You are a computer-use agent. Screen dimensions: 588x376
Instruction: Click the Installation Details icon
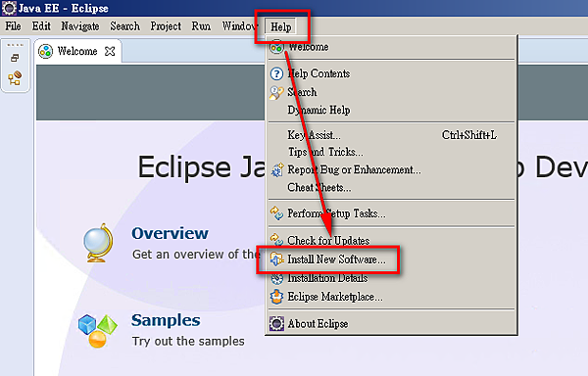276,279
